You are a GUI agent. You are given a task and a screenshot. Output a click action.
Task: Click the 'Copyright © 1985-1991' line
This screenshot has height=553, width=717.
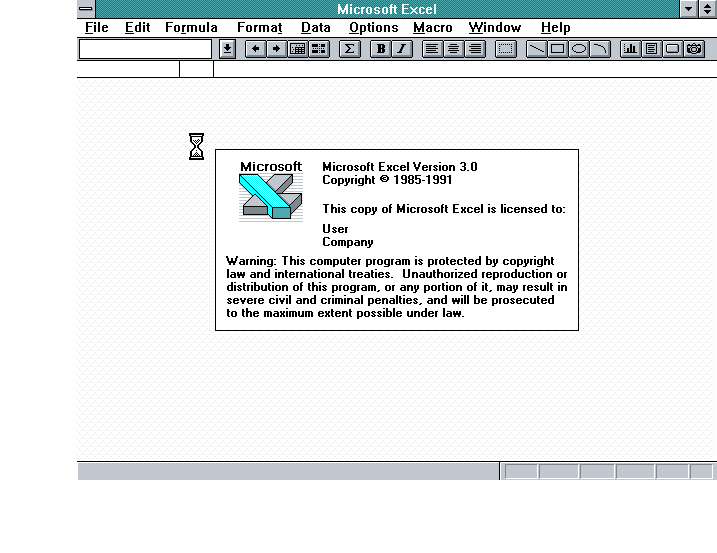(387, 180)
